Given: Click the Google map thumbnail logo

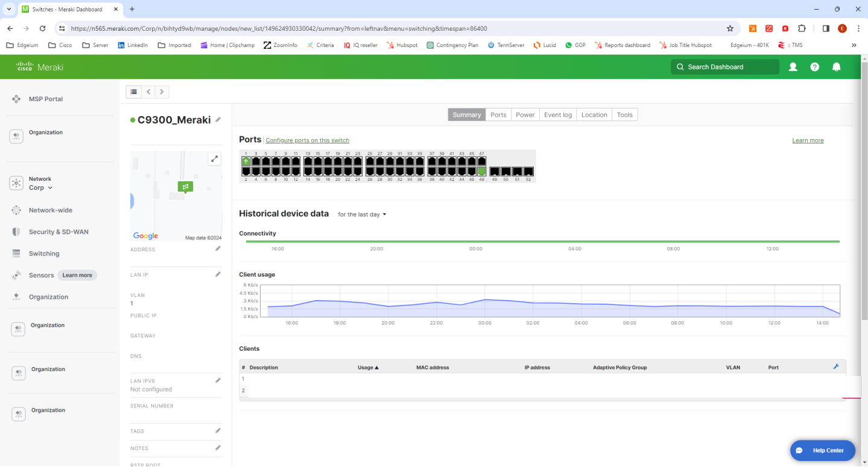Looking at the screenshot, I should point(145,236).
